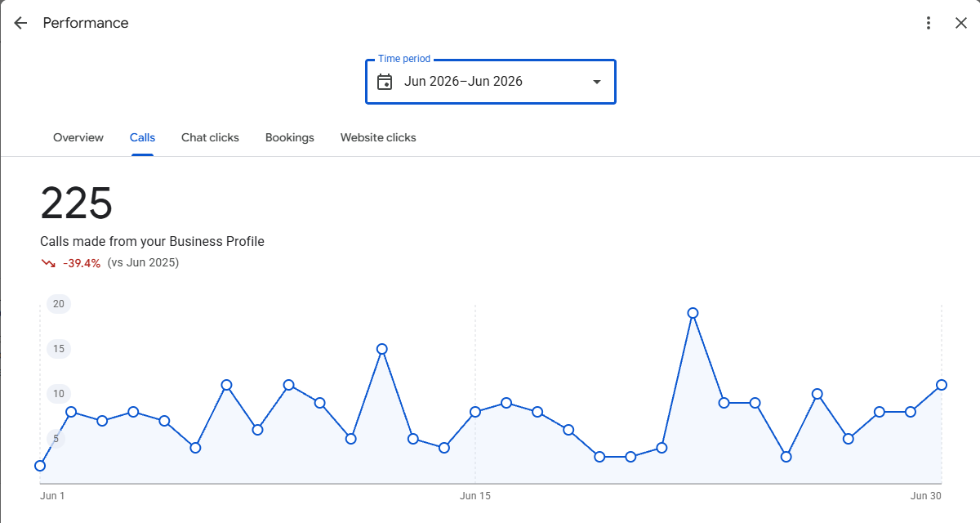Click the -39.4% change value
The width and height of the screenshot is (980, 523).
click(82, 263)
